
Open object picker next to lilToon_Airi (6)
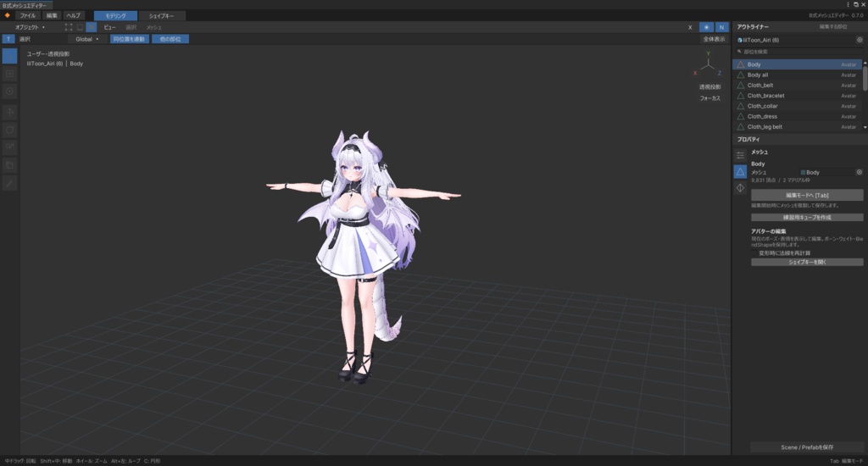860,40
